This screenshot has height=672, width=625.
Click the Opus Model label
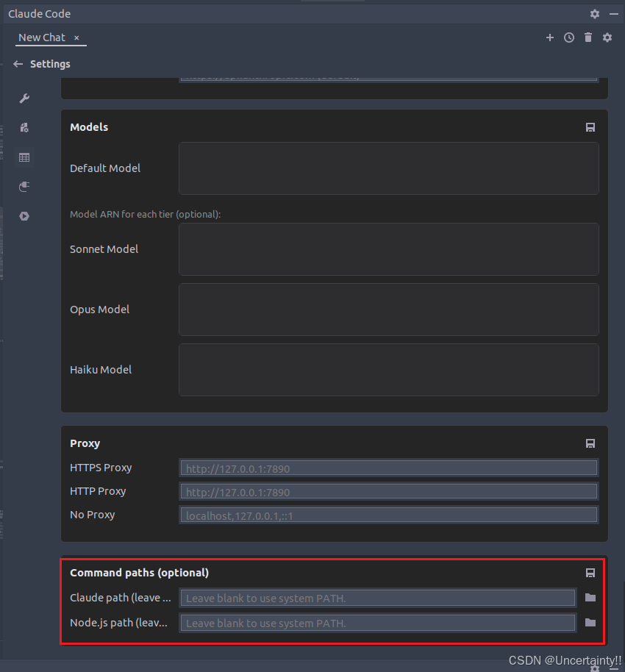(x=99, y=310)
